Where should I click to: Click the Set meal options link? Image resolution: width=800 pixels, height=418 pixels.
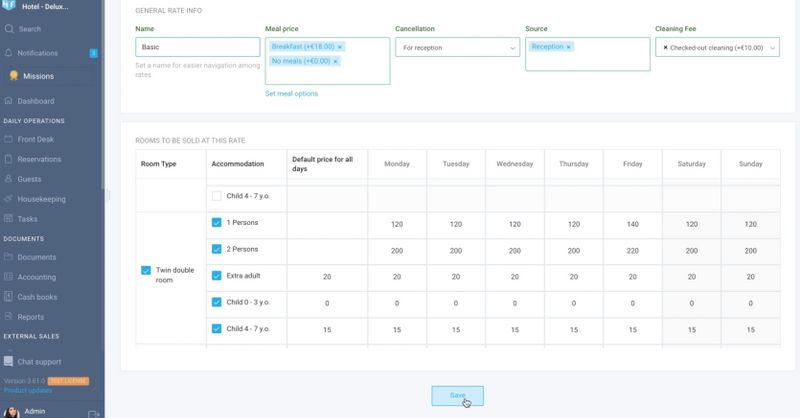click(291, 94)
